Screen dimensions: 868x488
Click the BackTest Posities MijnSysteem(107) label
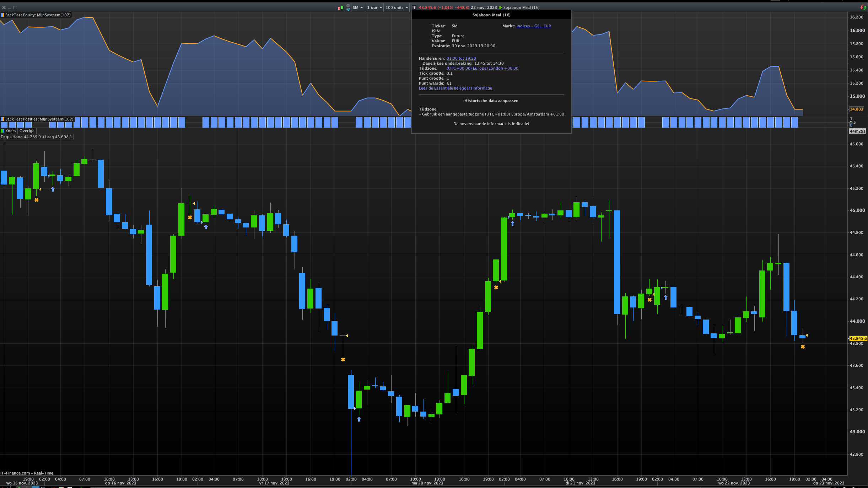click(39, 119)
